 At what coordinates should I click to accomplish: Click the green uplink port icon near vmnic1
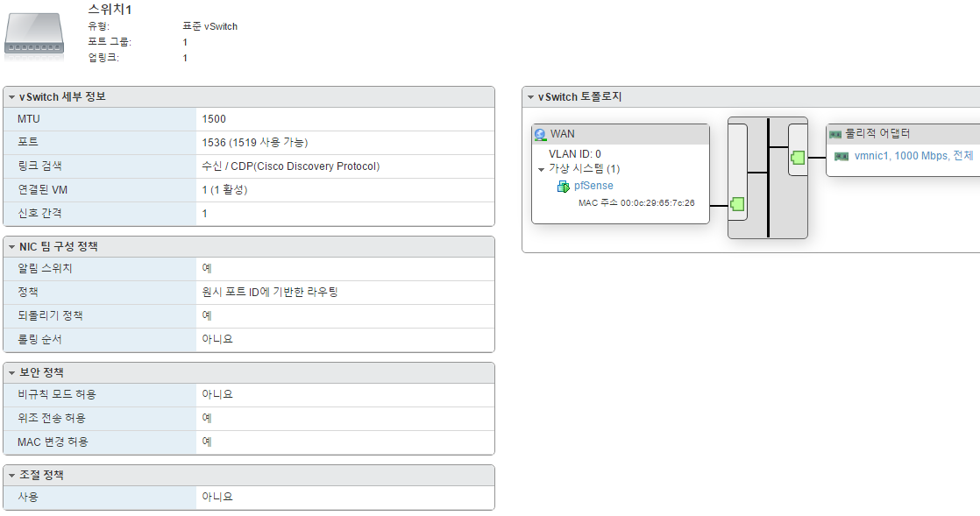798,158
